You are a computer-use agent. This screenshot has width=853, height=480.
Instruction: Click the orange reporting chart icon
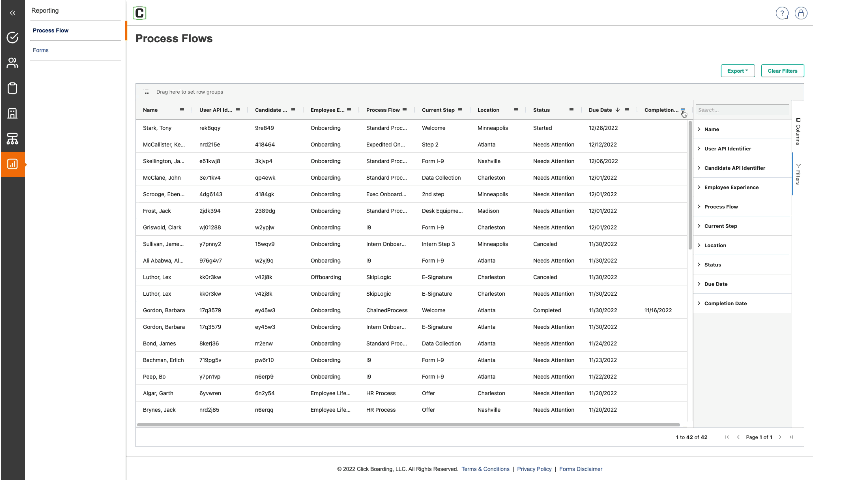pos(12,163)
